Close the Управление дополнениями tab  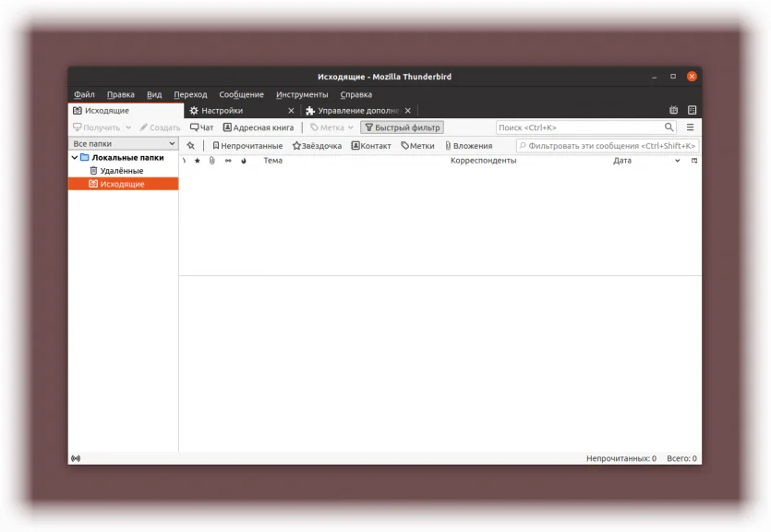(x=407, y=111)
